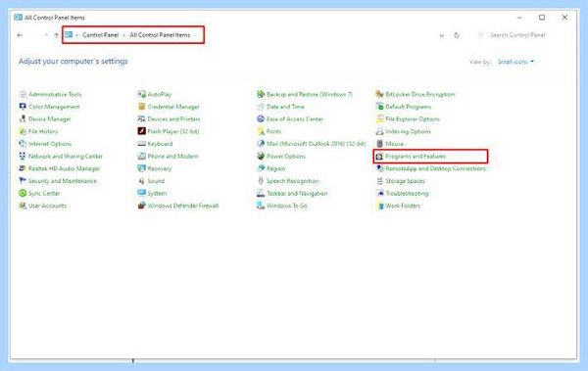Open Realtek HD Audio Manager icon

[x=23, y=168]
